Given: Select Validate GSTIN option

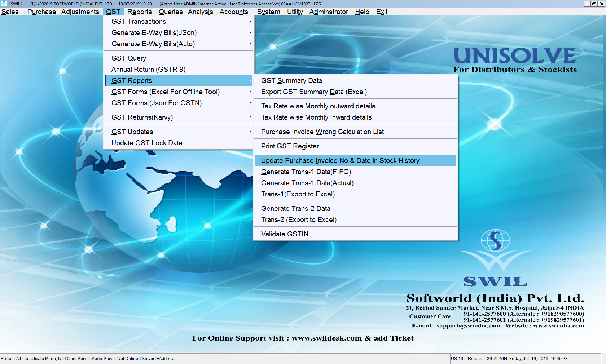Looking at the screenshot, I should click(x=355, y=234).
